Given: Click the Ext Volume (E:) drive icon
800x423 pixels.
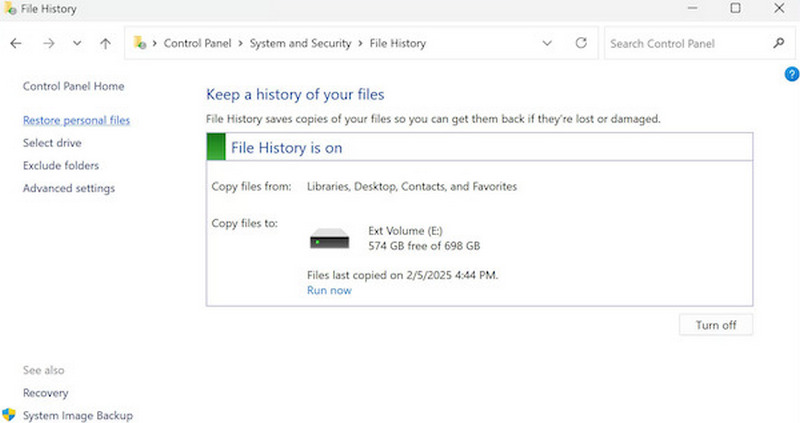Looking at the screenshot, I should click(x=330, y=238).
